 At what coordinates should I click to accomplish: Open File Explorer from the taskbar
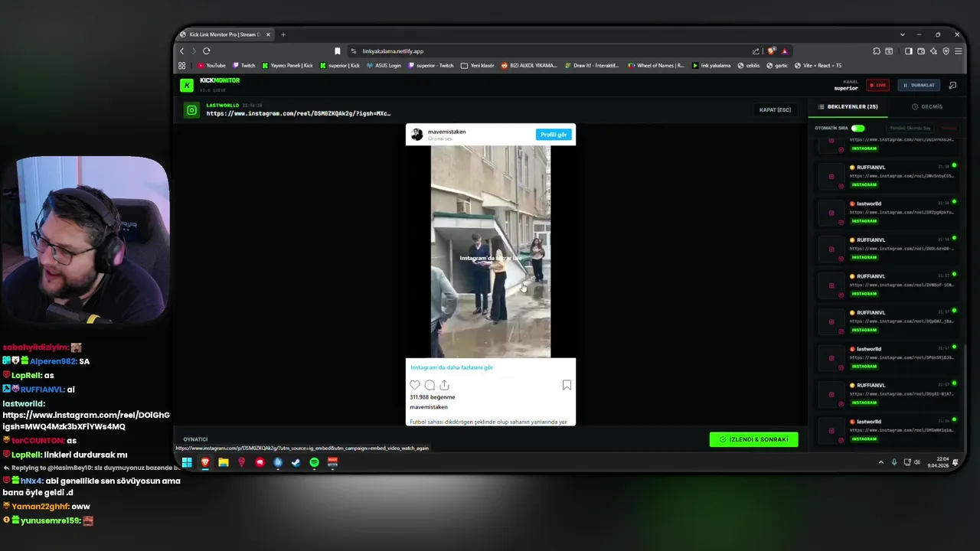[223, 462]
